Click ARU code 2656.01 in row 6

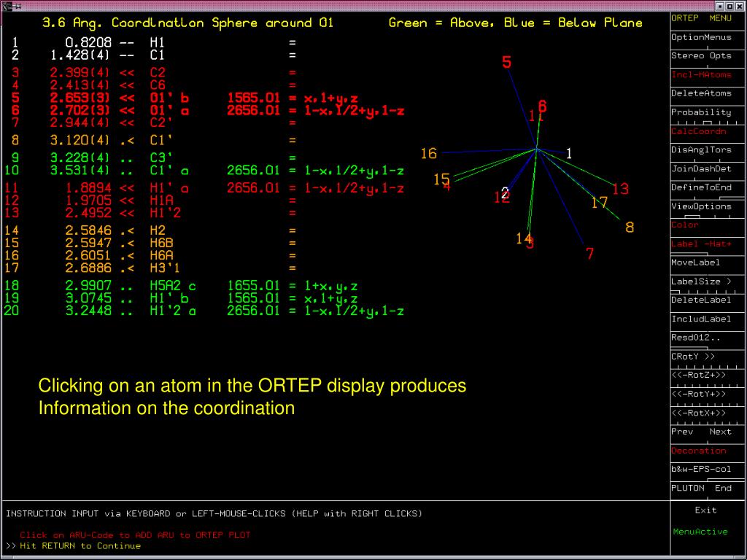tap(253, 111)
